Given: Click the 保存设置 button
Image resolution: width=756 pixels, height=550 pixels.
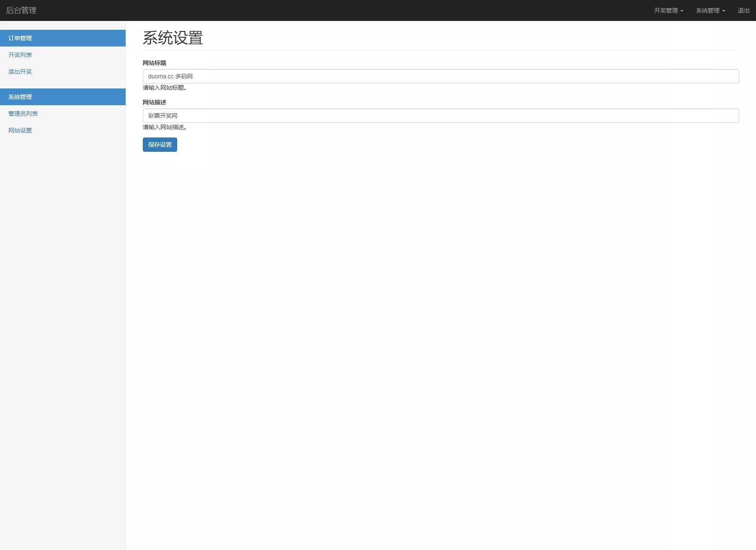Looking at the screenshot, I should point(160,145).
